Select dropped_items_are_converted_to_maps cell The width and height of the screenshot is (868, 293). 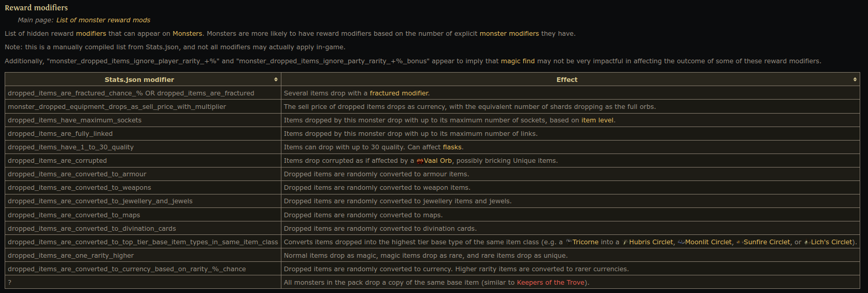(x=143, y=215)
